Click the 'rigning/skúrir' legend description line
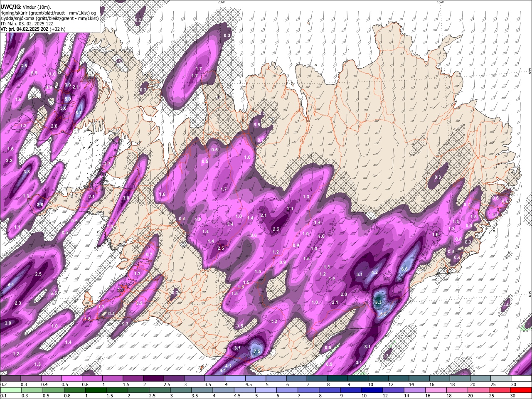The image size is (532, 399). pos(49,12)
